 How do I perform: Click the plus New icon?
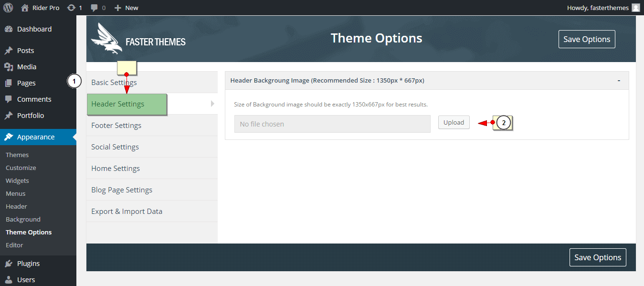(118, 8)
